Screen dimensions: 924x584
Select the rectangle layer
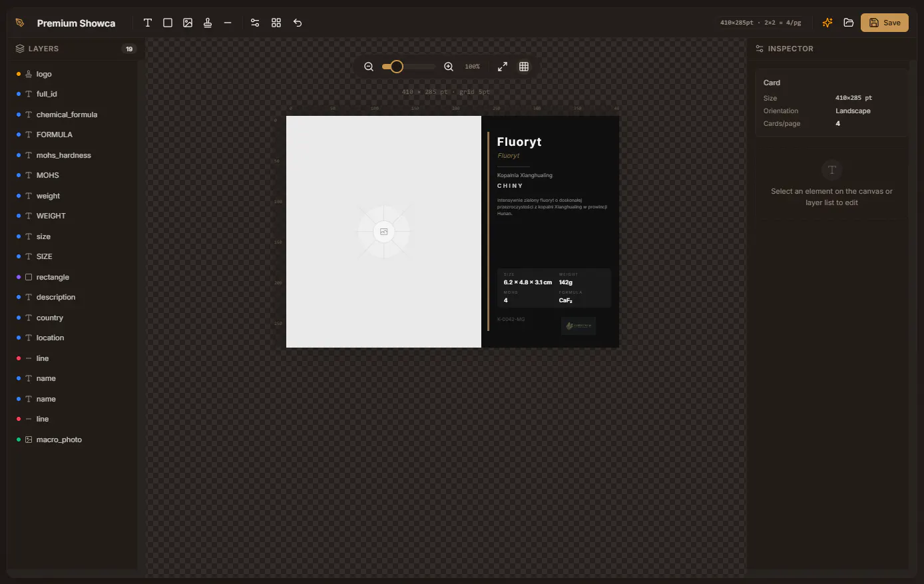point(73,277)
